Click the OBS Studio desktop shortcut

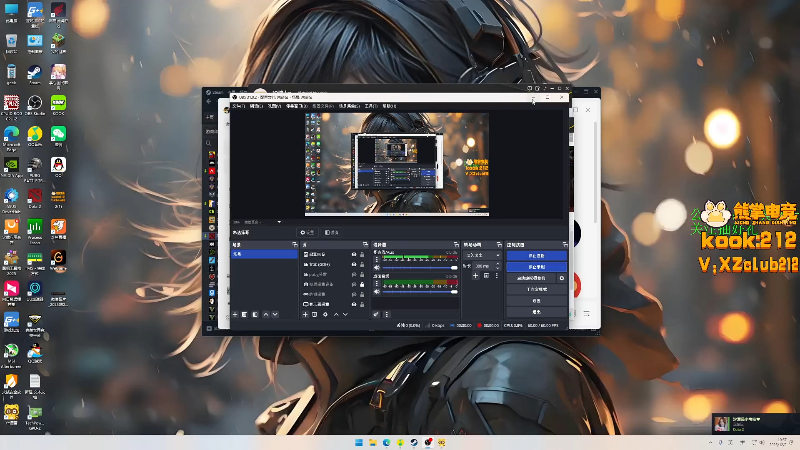[35, 106]
